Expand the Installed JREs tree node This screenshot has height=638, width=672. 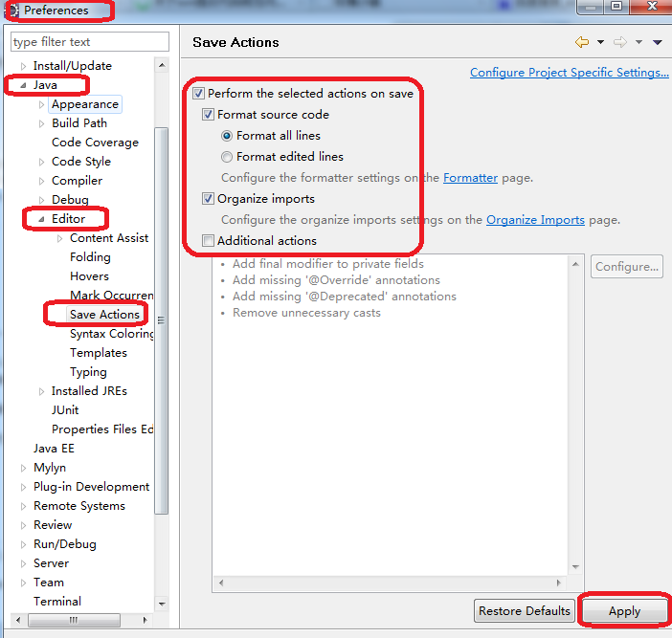[41, 391]
